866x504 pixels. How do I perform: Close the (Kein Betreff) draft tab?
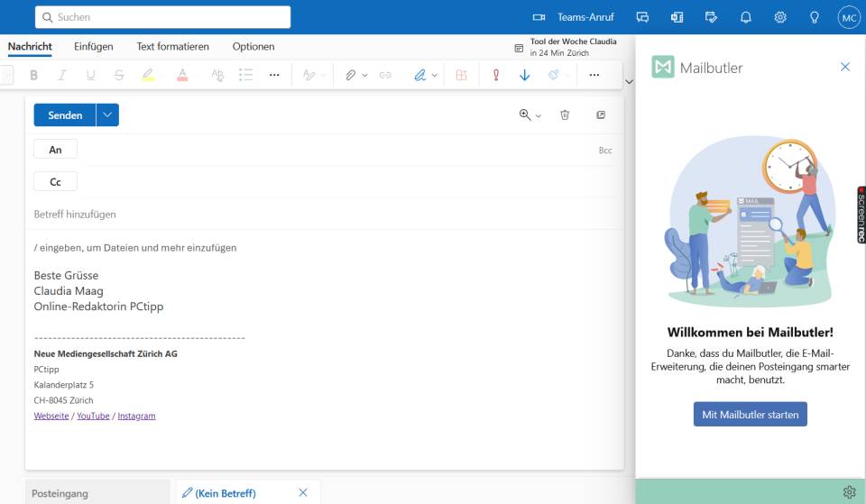tap(303, 492)
